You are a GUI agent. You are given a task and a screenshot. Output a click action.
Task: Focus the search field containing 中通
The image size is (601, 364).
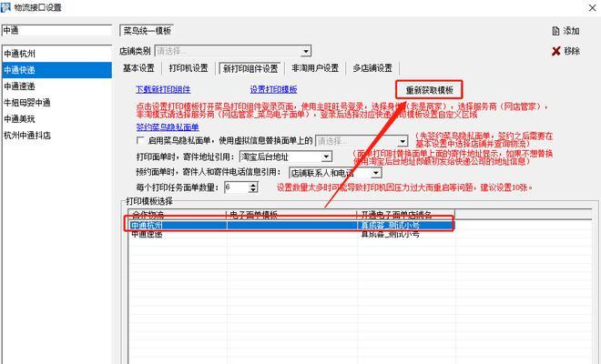click(56, 30)
